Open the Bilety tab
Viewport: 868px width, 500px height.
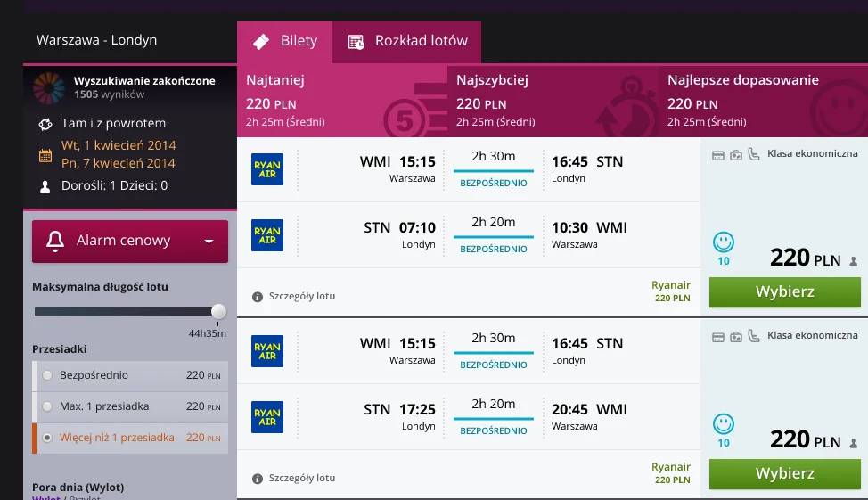(x=284, y=42)
